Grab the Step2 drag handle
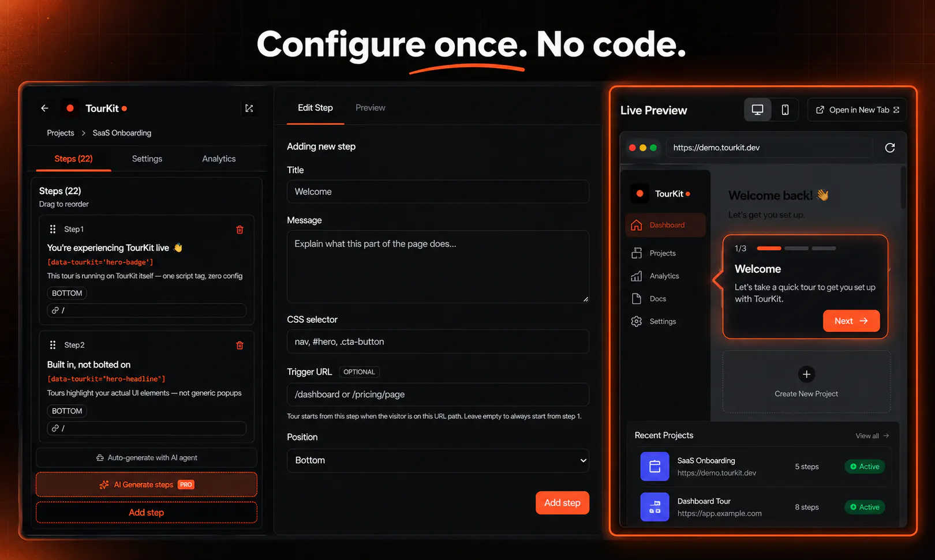The height and width of the screenshot is (560, 935). coord(53,345)
